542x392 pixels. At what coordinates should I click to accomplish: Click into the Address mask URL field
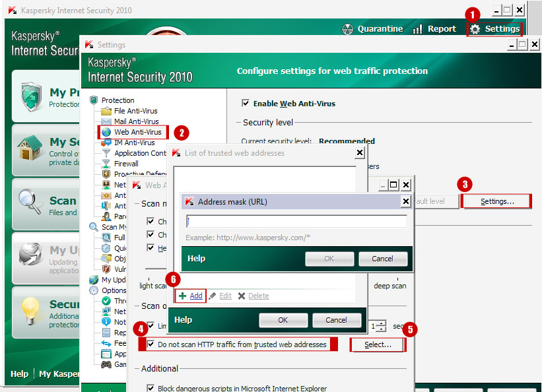tap(296, 222)
